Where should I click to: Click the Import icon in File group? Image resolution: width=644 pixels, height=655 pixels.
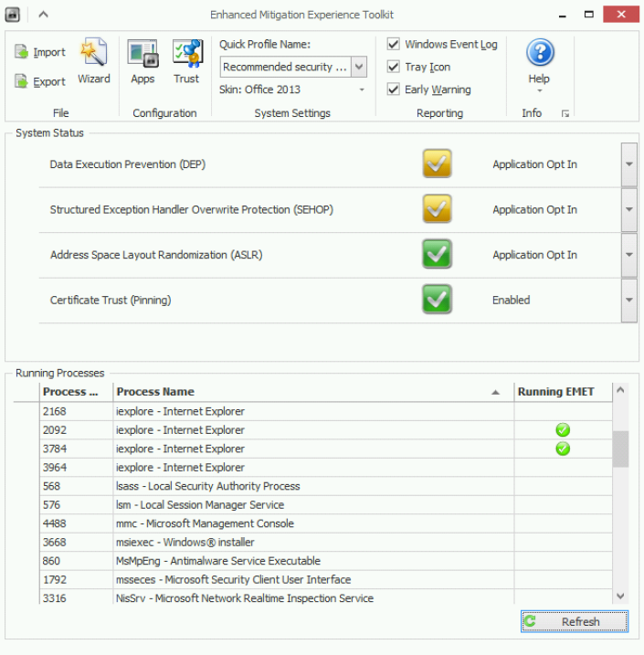22,53
